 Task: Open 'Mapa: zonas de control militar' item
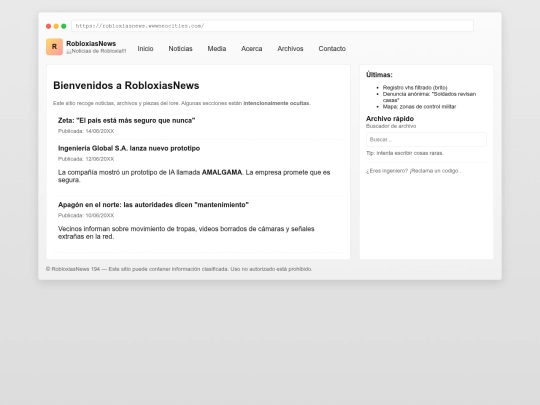point(419,107)
